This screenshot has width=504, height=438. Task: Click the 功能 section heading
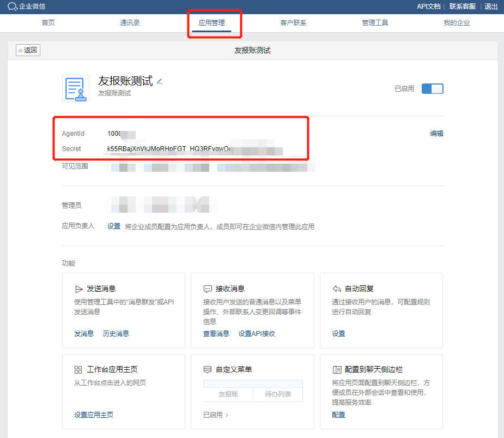(69, 263)
